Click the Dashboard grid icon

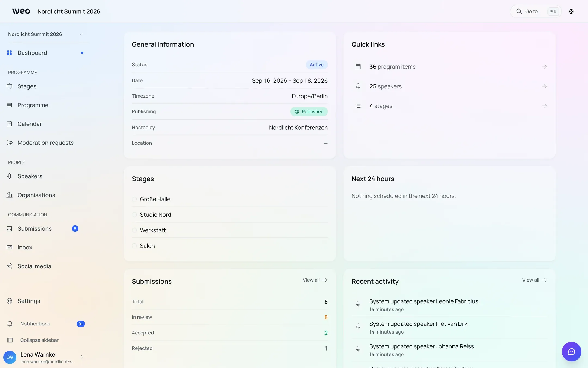(10, 53)
